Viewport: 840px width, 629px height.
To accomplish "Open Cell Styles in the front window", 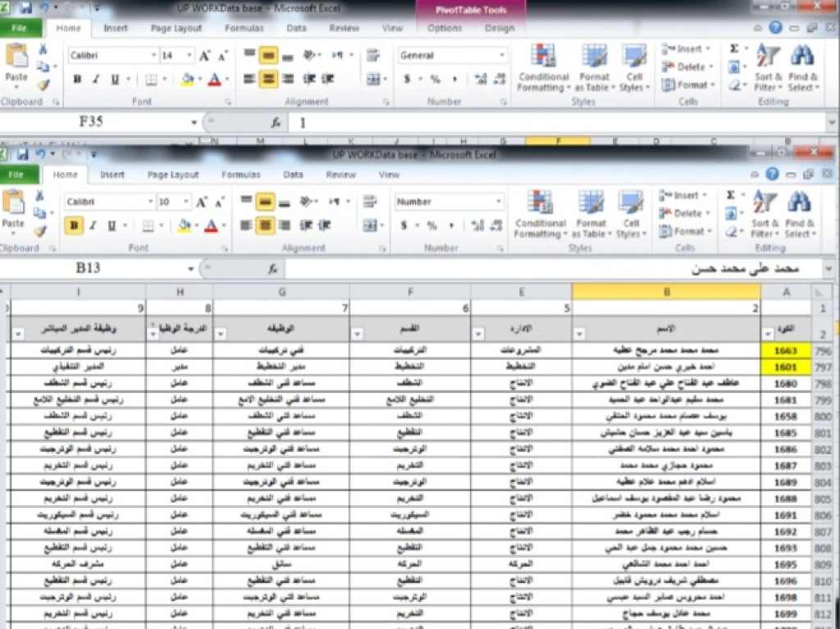I will [x=631, y=213].
